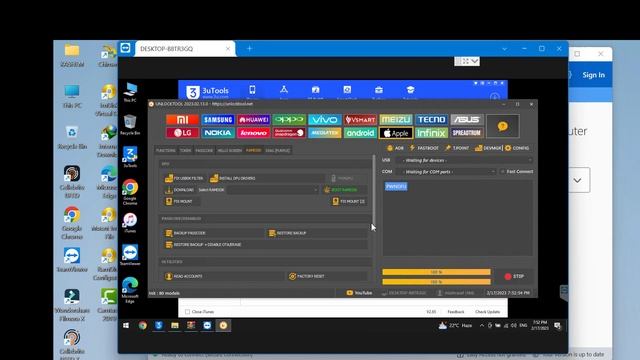Select the Vsmart brand logo

click(x=360, y=120)
